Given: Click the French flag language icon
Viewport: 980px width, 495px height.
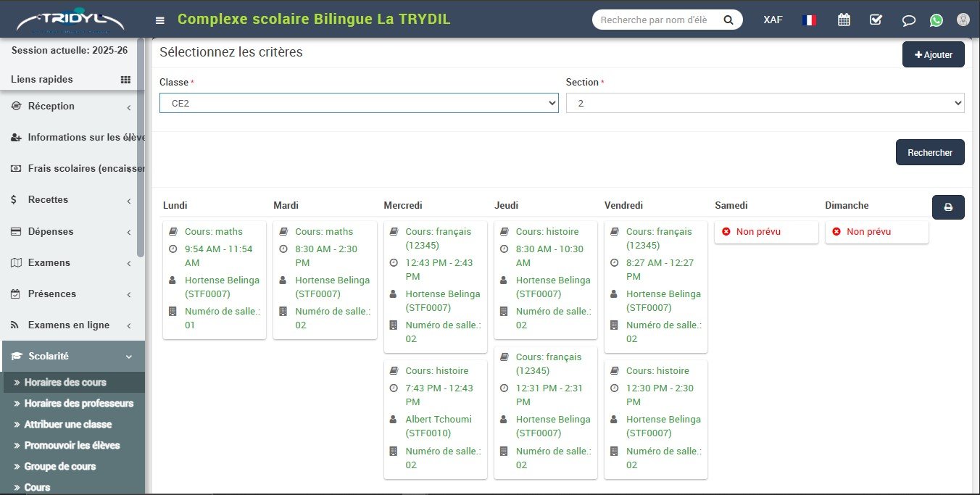Looking at the screenshot, I should 809,20.
